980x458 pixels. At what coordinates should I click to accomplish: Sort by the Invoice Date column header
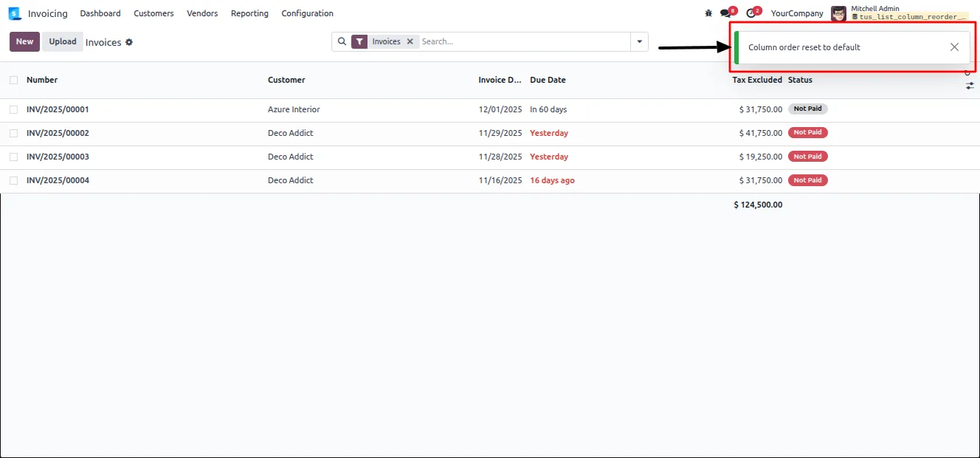(x=500, y=80)
